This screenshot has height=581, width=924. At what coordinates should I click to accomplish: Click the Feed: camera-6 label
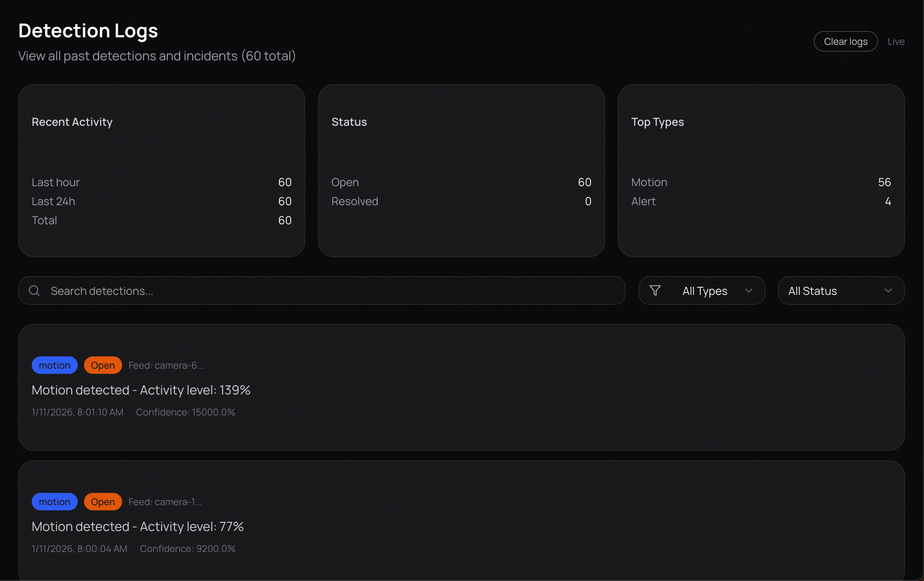click(x=166, y=365)
